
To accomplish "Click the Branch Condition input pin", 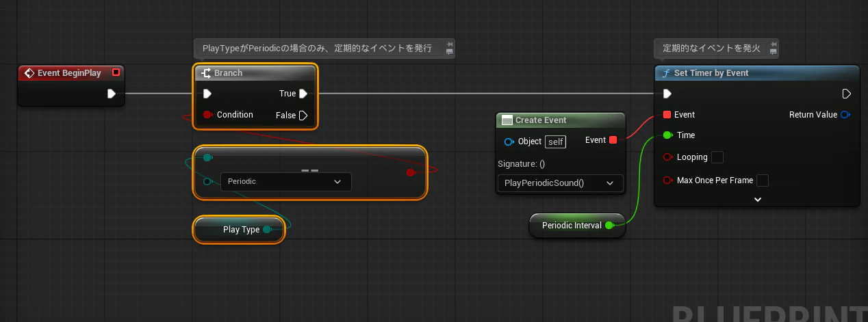I will tap(207, 115).
